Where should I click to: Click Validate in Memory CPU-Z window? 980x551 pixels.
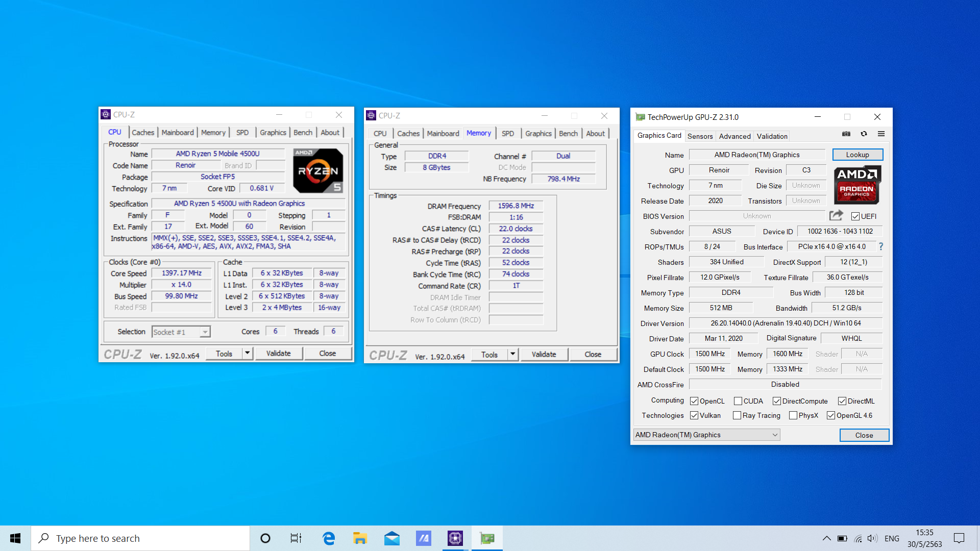coord(544,354)
